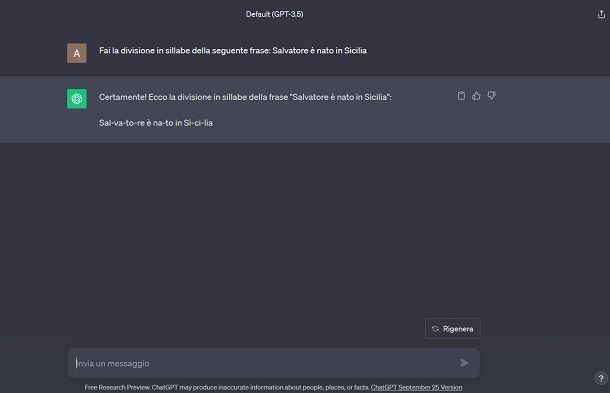Screen dimensions: 610x393
Task: Open the help question mark button
Action: pyautogui.click(x=601, y=378)
